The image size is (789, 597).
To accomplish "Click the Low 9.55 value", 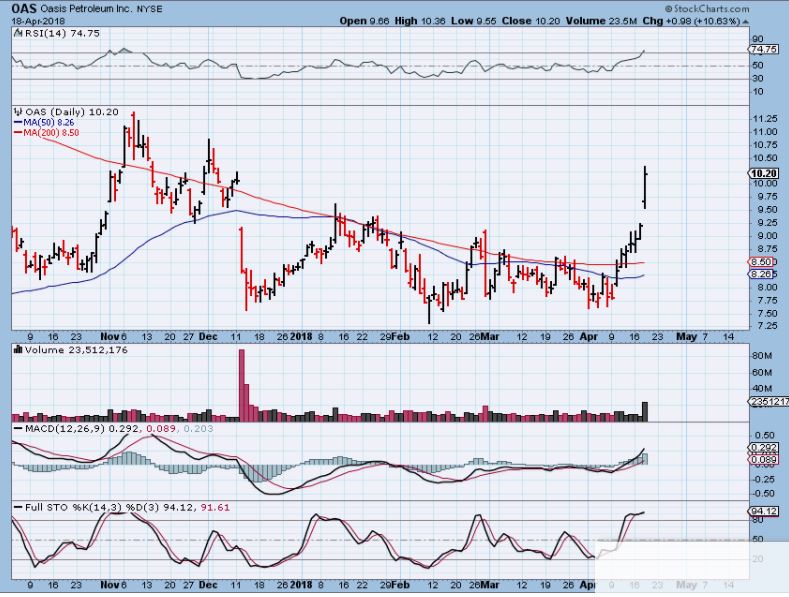I will (474, 21).
